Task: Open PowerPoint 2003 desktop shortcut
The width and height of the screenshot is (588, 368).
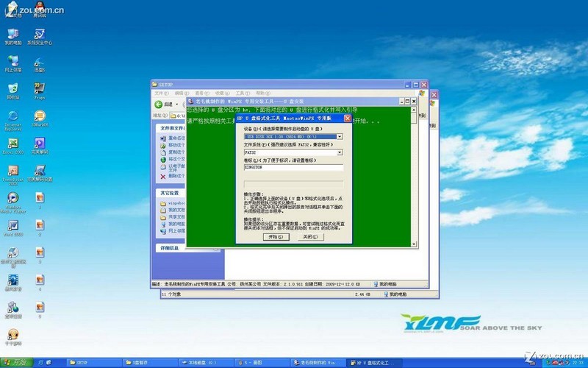Action: [13, 175]
